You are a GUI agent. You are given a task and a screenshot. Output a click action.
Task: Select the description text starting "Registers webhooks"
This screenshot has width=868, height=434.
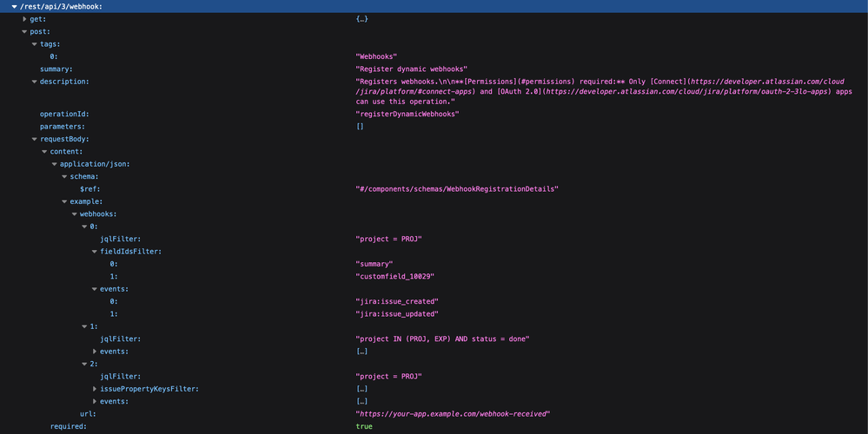point(604,92)
